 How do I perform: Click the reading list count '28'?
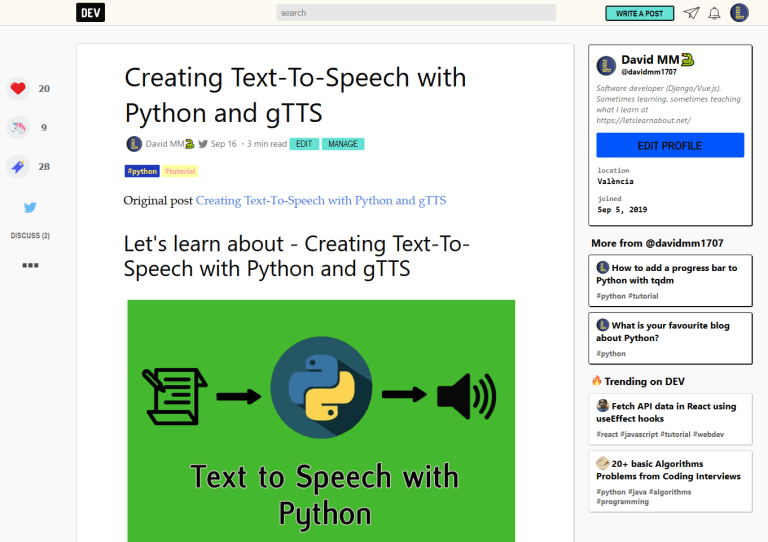[44, 167]
